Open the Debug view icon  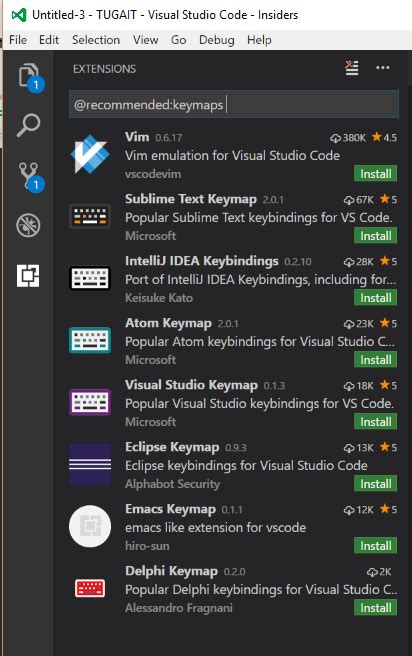point(28,225)
